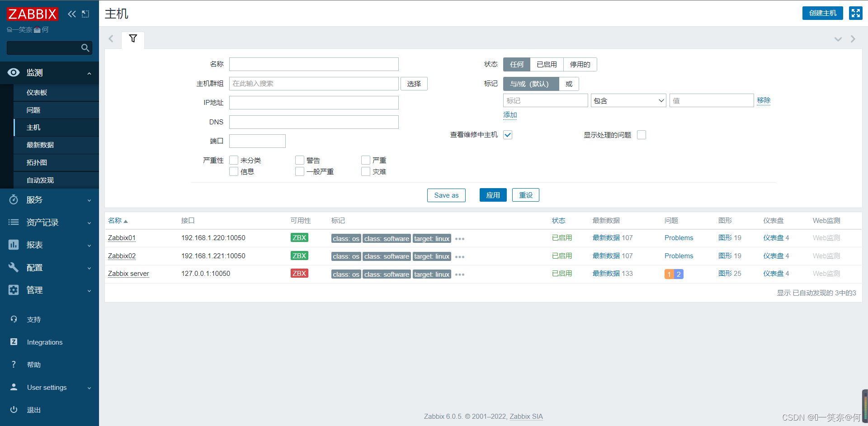Open 最新数据 in the sidebar
The image size is (868, 426).
56,145
